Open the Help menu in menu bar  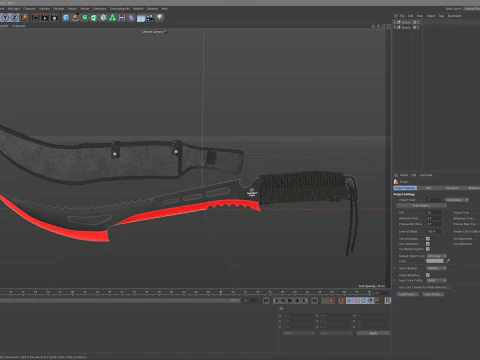(165, 9)
